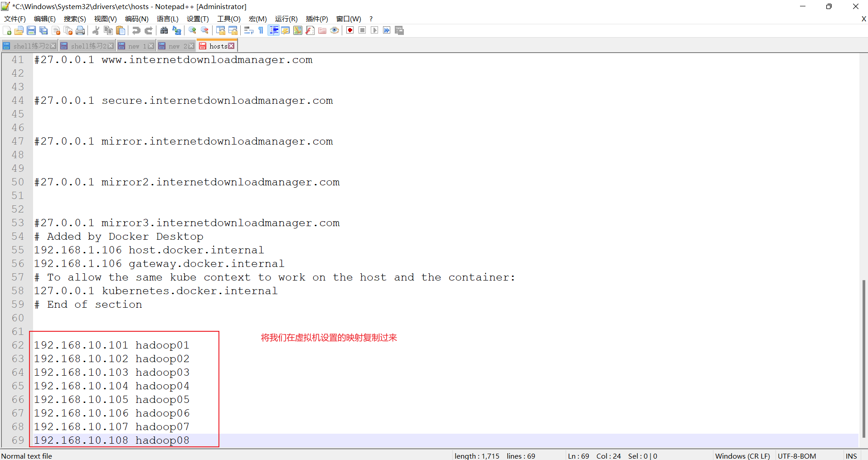
Task: Close the hosts tab with its red X
Action: pyautogui.click(x=232, y=46)
